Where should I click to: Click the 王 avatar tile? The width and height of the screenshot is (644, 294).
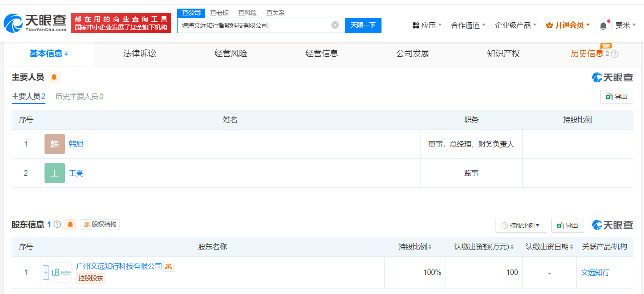point(54,173)
